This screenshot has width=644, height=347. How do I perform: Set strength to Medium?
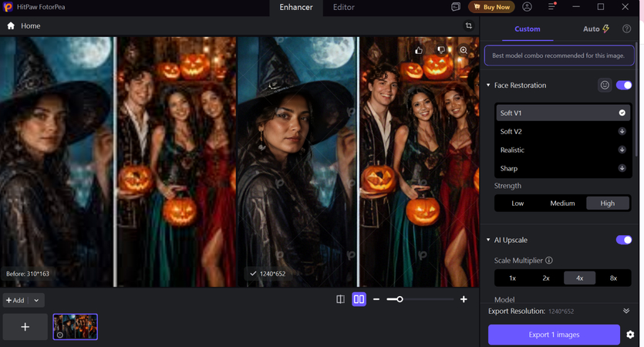pos(562,204)
